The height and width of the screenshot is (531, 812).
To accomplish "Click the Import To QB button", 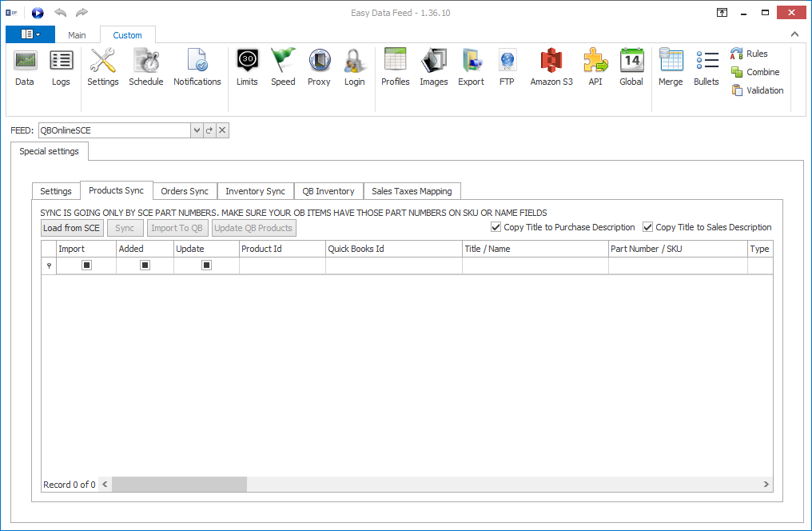I will click(x=177, y=228).
